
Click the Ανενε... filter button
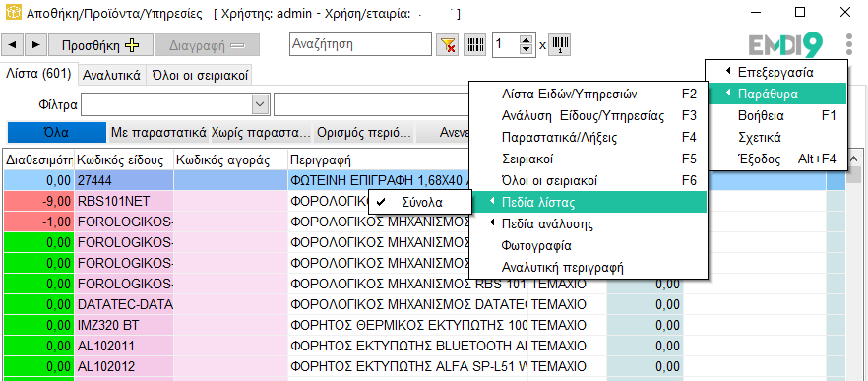(x=443, y=132)
